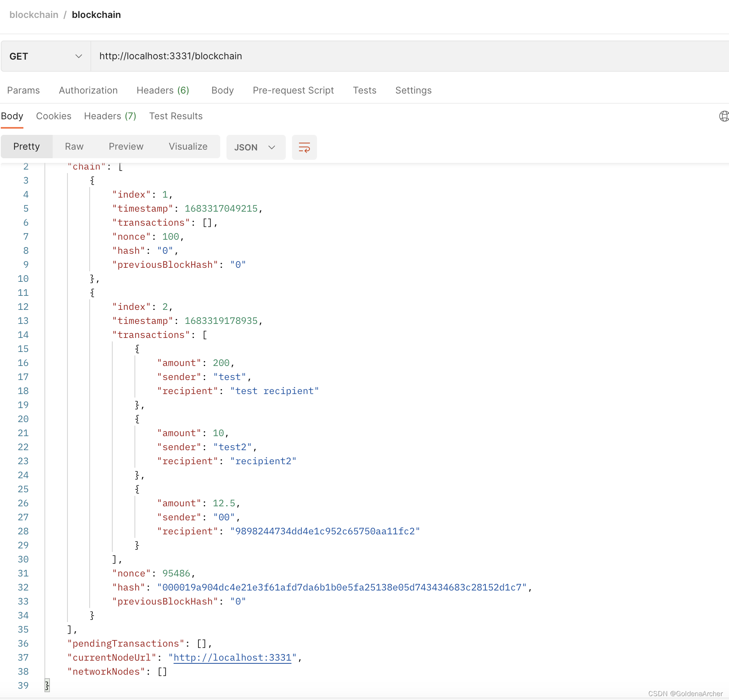Click the nonce value 100

[170, 237]
